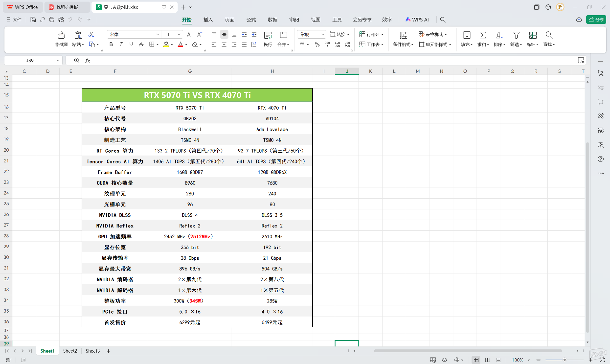Toggle align text left
Screen dimensions: 610x364
(x=214, y=44)
